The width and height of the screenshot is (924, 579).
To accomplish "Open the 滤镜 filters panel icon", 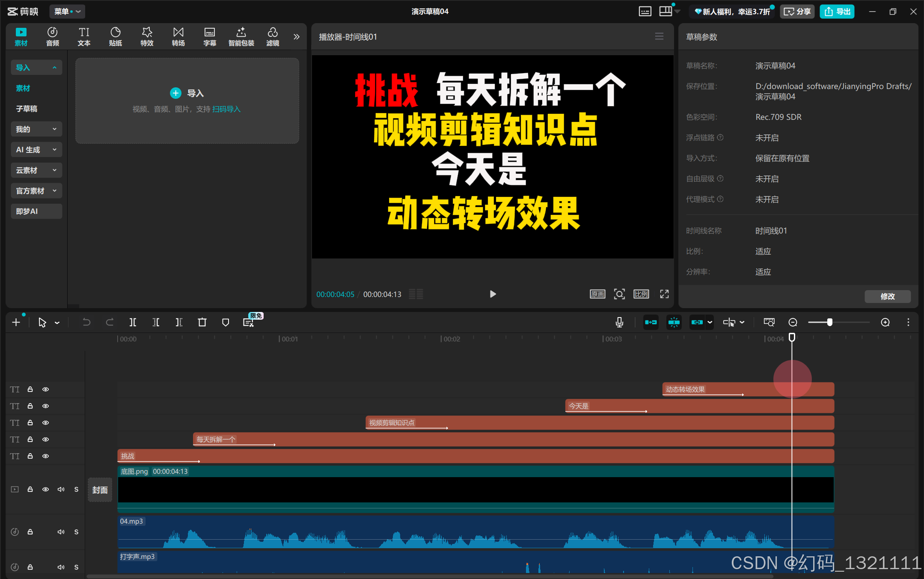I will click(273, 36).
